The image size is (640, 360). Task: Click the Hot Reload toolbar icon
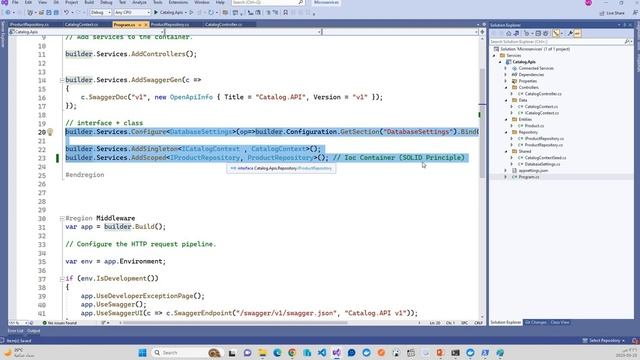(211, 13)
